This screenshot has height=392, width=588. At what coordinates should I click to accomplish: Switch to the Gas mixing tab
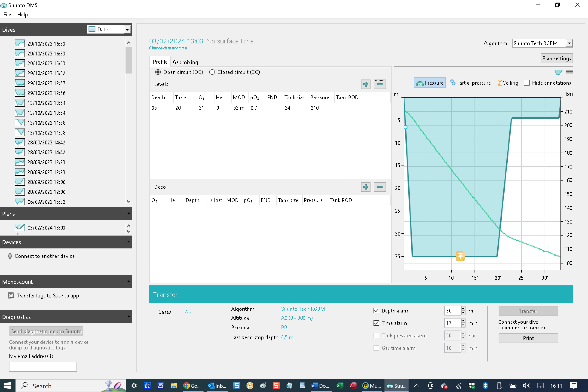(185, 62)
